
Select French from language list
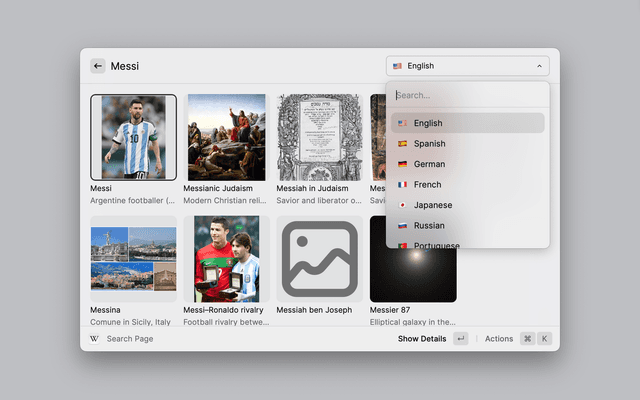pyautogui.click(x=429, y=185)
